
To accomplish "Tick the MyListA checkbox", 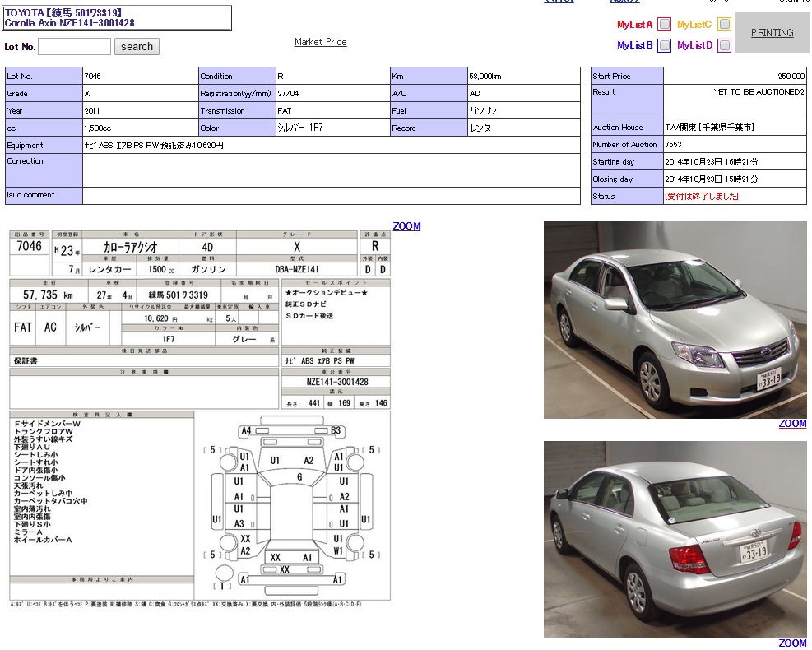I will point(664,25).
